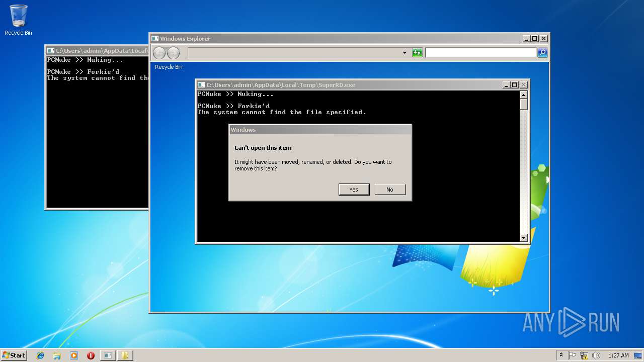Open the network tray icon
644x362 pixels.
pyautogui.click(x=584, y=355)
